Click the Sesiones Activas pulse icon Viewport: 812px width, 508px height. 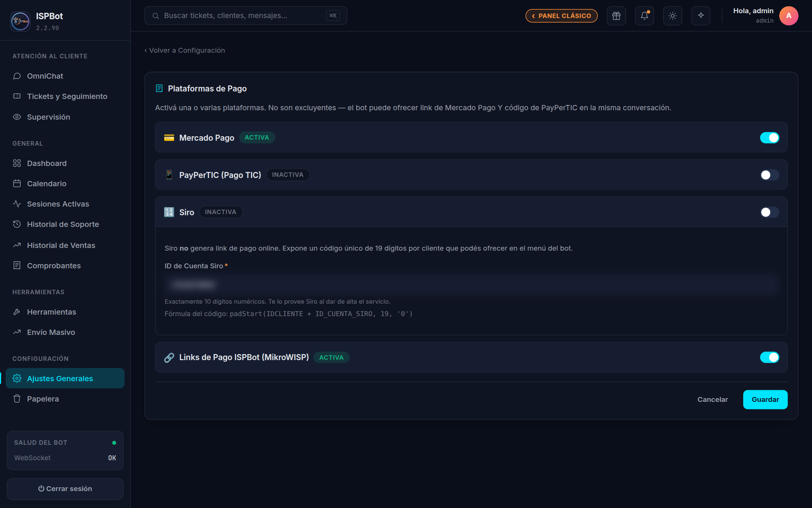[x=17, y=204]
